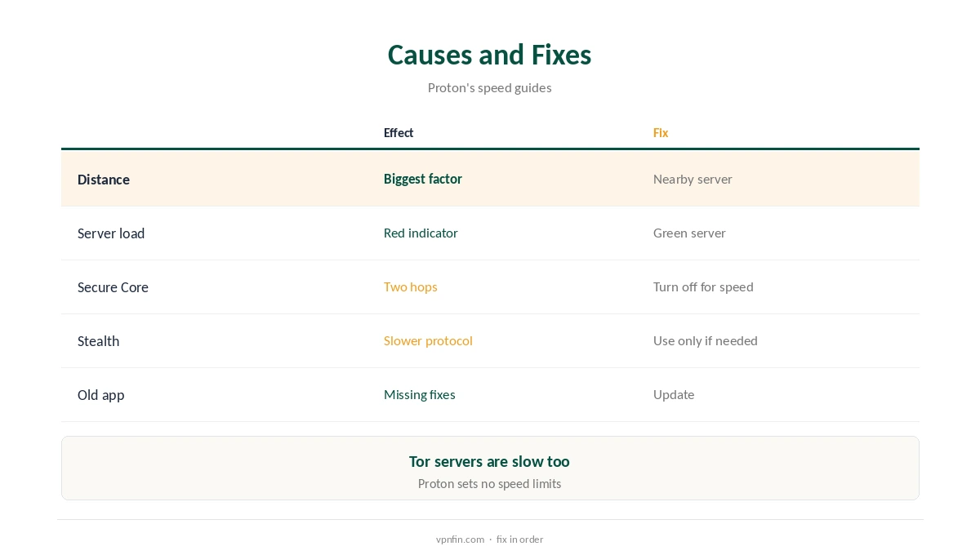
Task: Click the 'Effect' column header
Action: (x=399, y=132)
